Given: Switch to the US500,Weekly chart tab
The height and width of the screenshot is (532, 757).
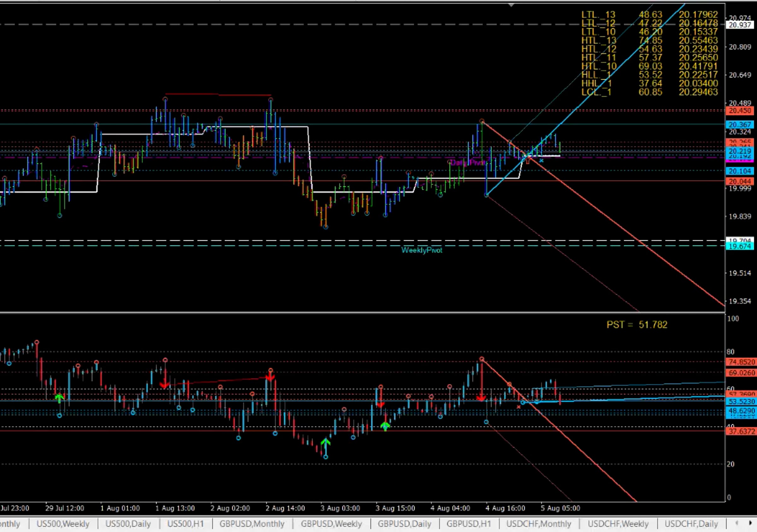Looking at the screenshot, I should 63,524.
